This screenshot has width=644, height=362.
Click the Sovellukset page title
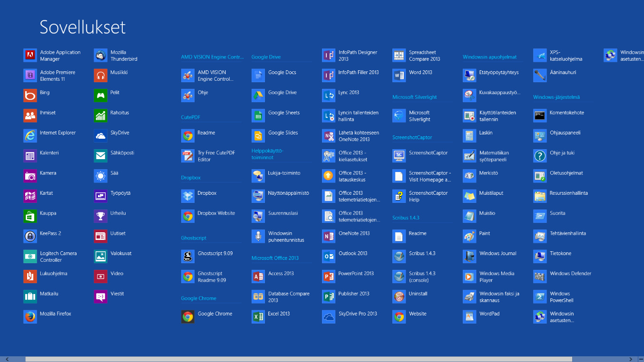pyautogui.click(x=82, y=27)
